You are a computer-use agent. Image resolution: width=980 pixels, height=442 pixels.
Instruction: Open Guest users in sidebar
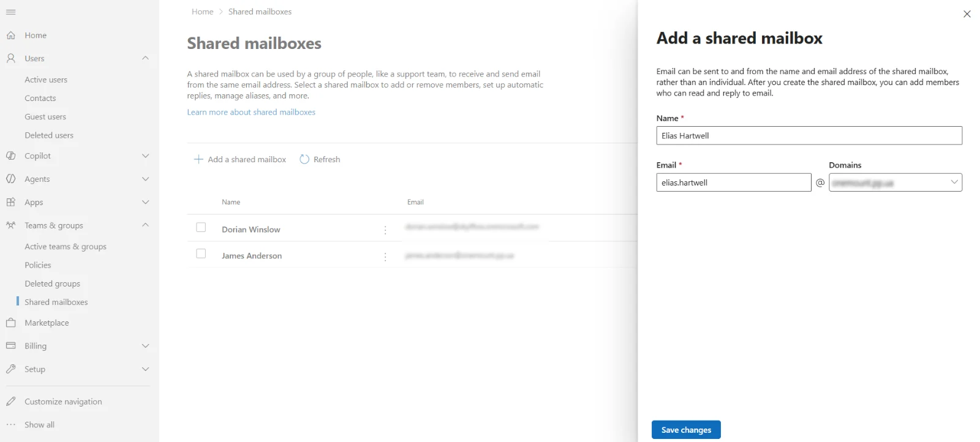coord(45,117)
